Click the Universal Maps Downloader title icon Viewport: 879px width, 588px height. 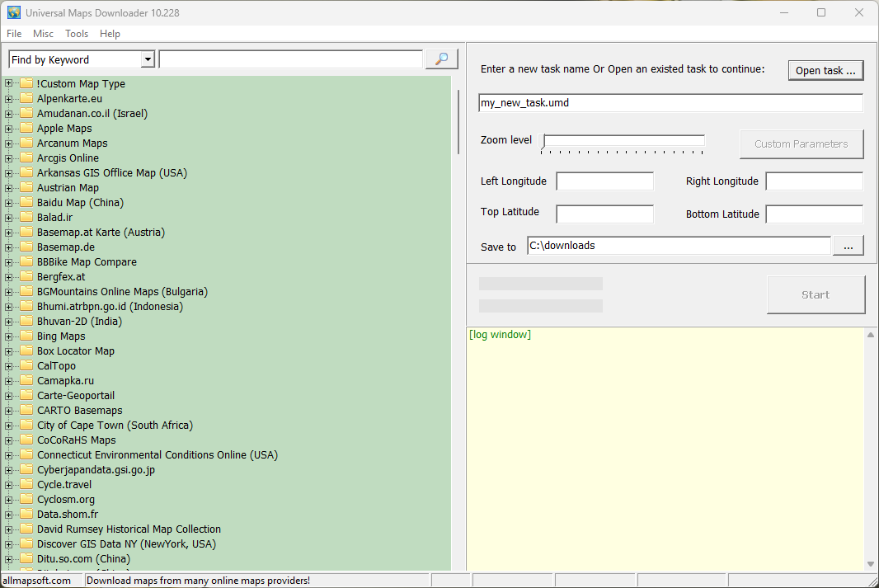13,12
